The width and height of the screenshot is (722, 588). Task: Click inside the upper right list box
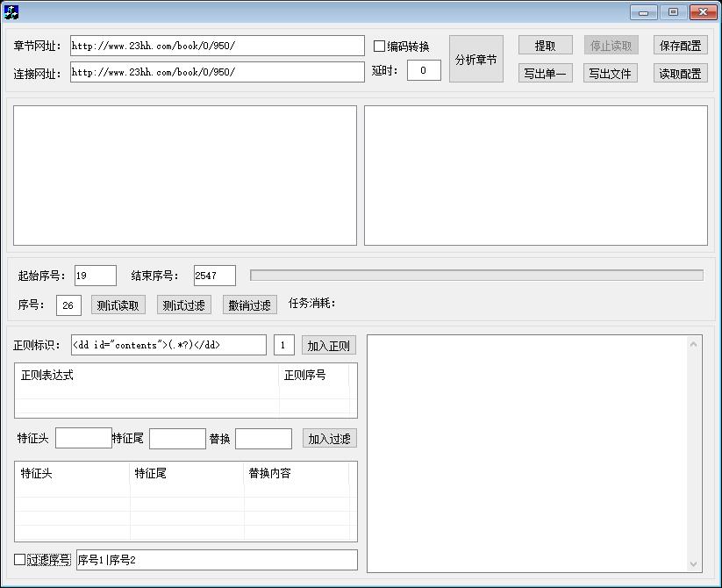pyautogui.click(x=536, y=176)
